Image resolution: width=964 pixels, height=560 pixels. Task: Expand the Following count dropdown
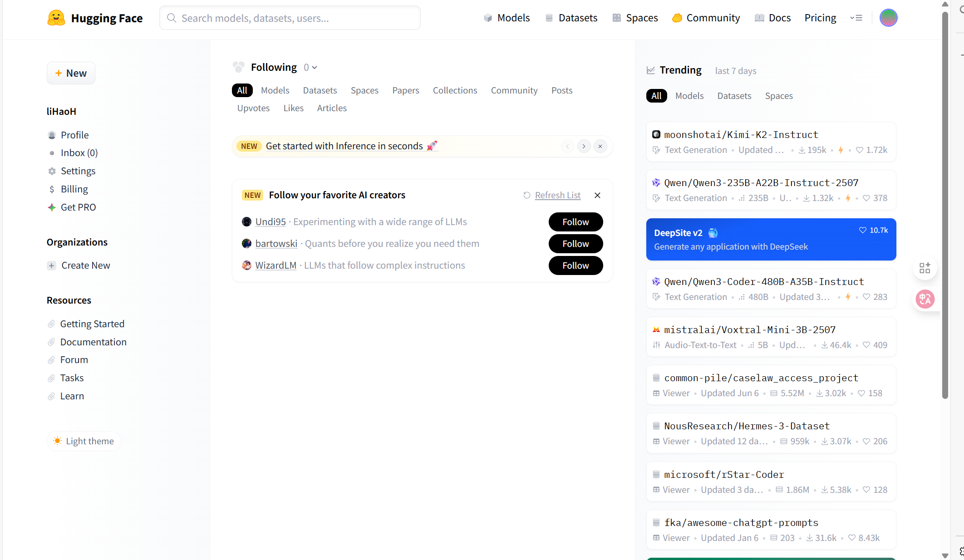(310, 68)
